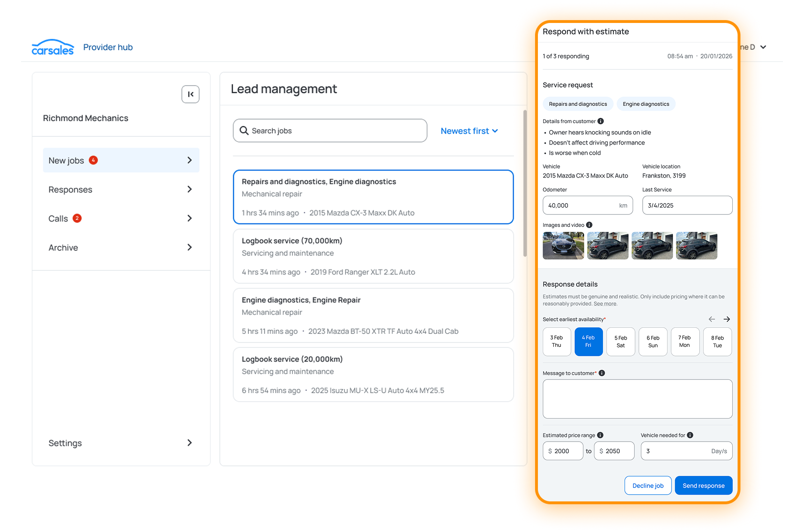Click the Decline job button
Screen dimensions: 804x532
[x=648, y=486]
